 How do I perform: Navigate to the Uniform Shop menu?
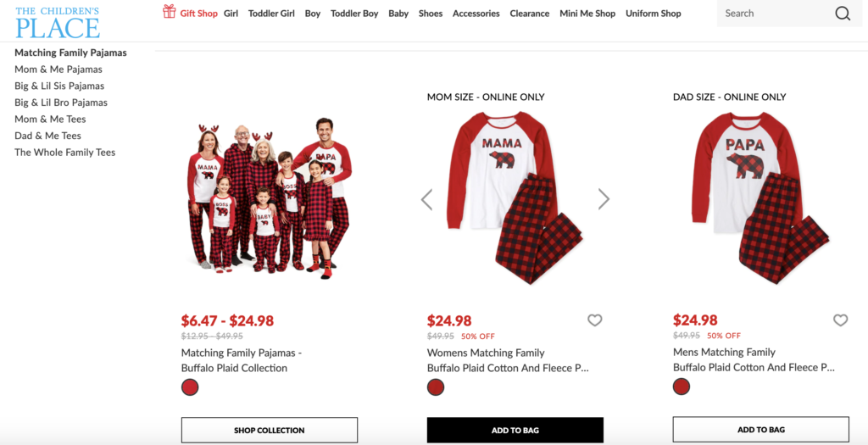tap(653, 14)
